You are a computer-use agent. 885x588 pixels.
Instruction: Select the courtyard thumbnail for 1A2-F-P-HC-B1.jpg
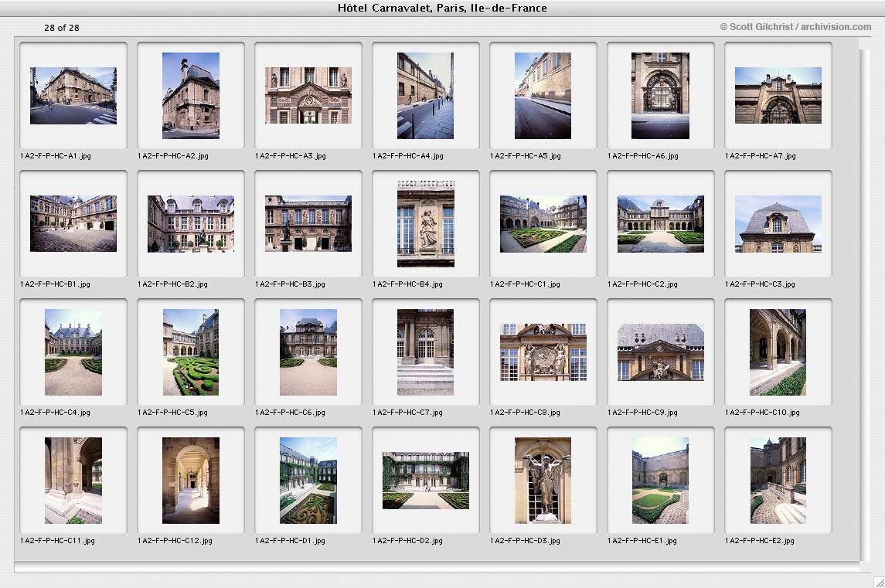tap(73, 223)
